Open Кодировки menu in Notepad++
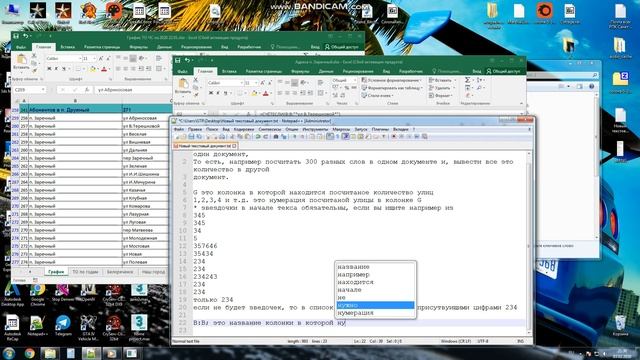This screenshot has width=640, height=360. (244, 129)
